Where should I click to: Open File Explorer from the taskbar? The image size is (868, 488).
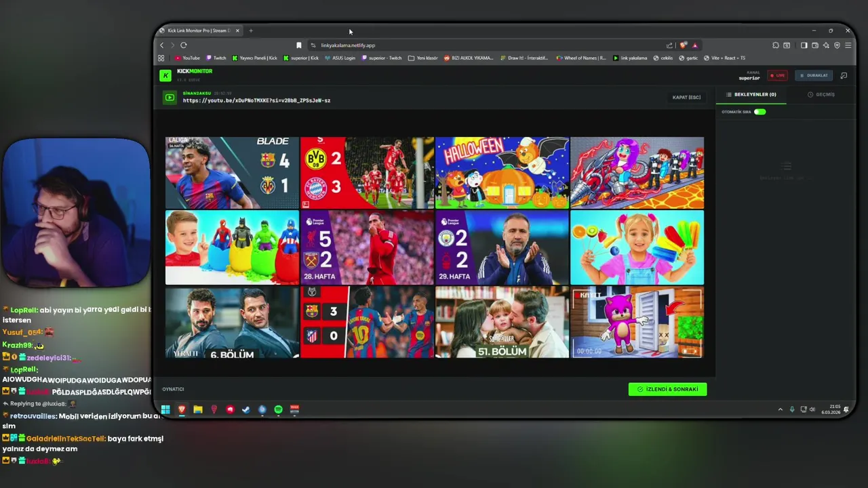(198, 409)
